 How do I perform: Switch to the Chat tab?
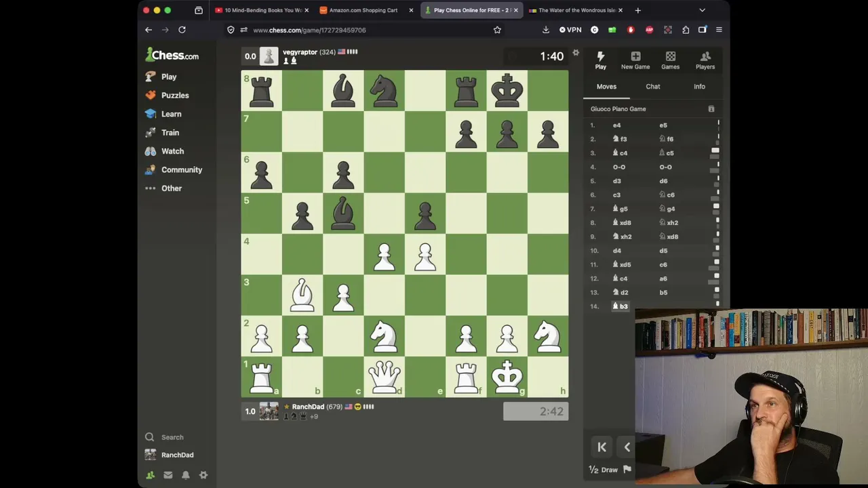tap(653, 87)
